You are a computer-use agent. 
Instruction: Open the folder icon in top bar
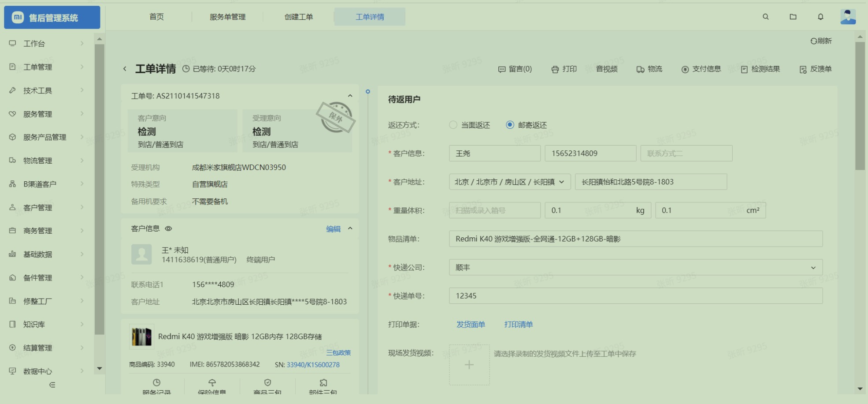pyautogui.click(x=793, y=17)
